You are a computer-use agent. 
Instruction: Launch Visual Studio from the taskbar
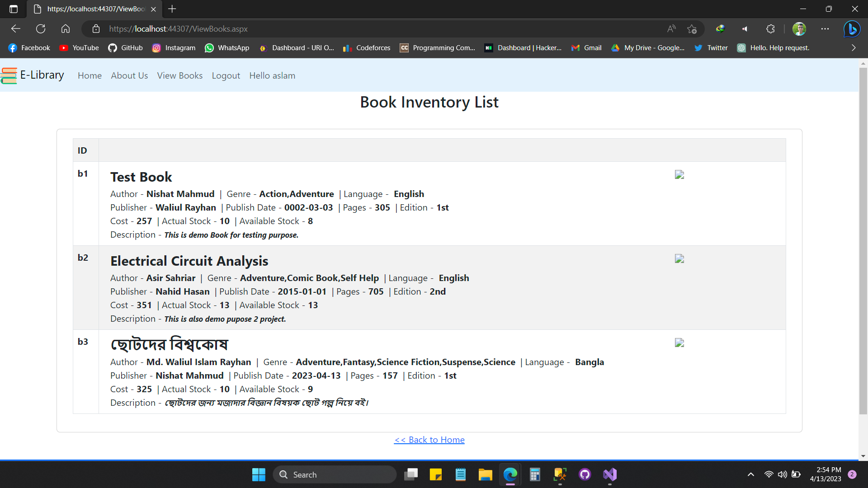(609, 474)
